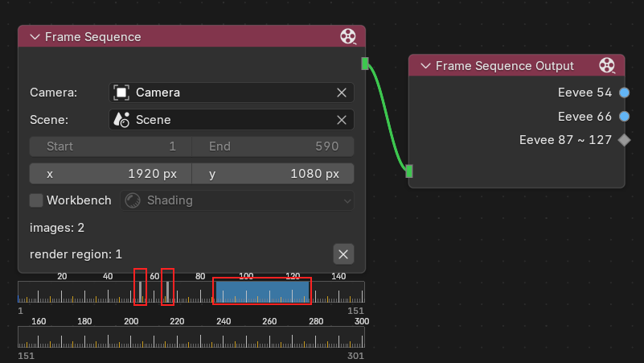Viewport: 644px width, 363px height.
Task: Click the Eevee 54 blue socket
Action: click(x=624, y=93)
